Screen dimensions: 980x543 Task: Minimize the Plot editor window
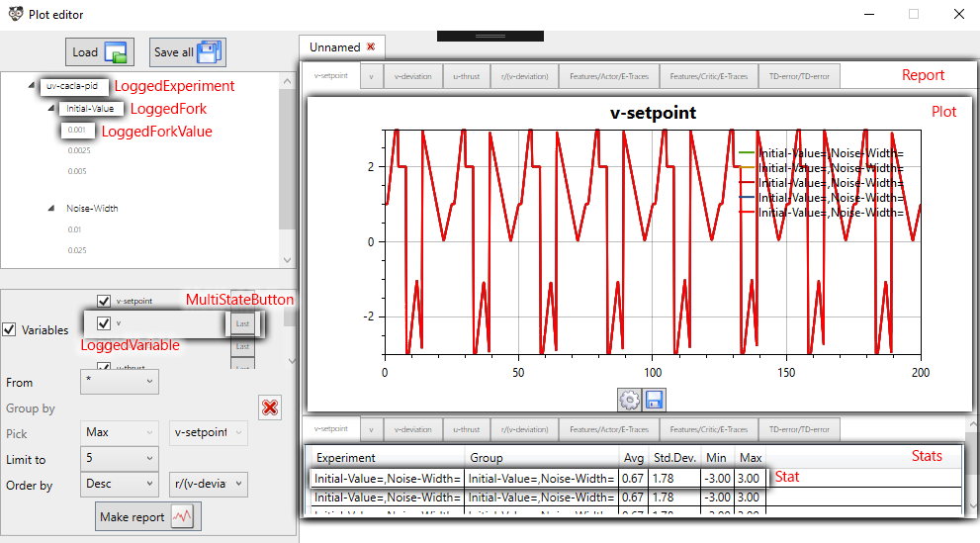pos(869,14)
